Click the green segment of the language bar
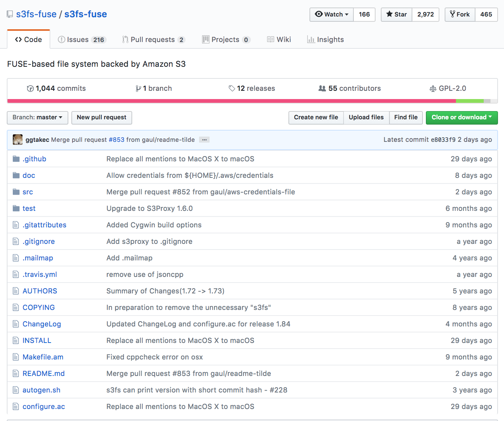Viewport: 504px width, 421px height. (470, 101)
